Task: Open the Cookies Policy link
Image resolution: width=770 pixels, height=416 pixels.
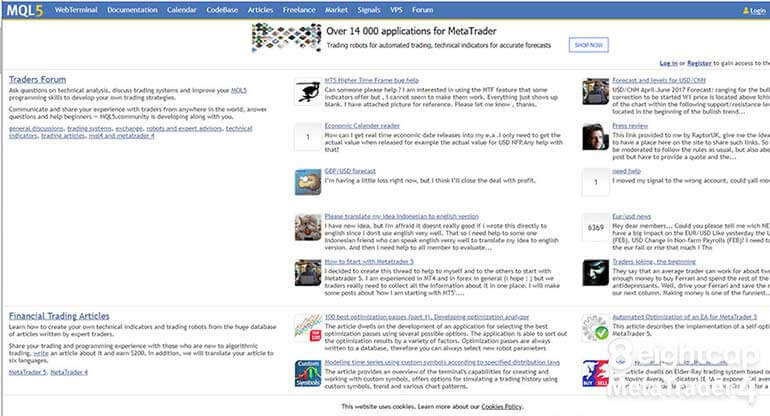Action: coord(501,407)
